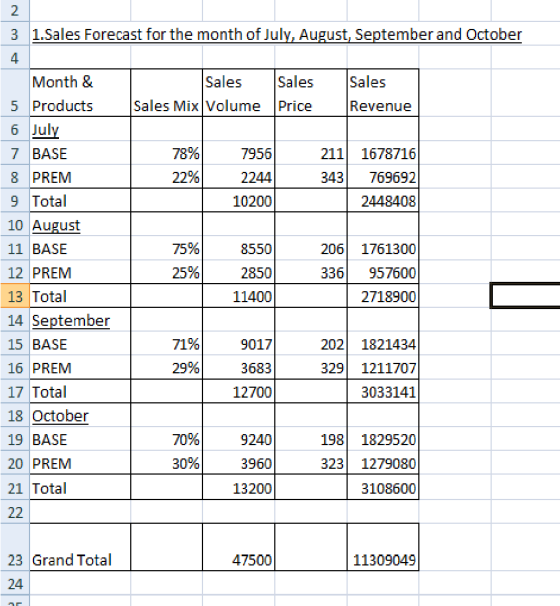Viewport: 560px width, 606px height.
Task: Click the 71% sales mix cell
Action: point(167,344)
